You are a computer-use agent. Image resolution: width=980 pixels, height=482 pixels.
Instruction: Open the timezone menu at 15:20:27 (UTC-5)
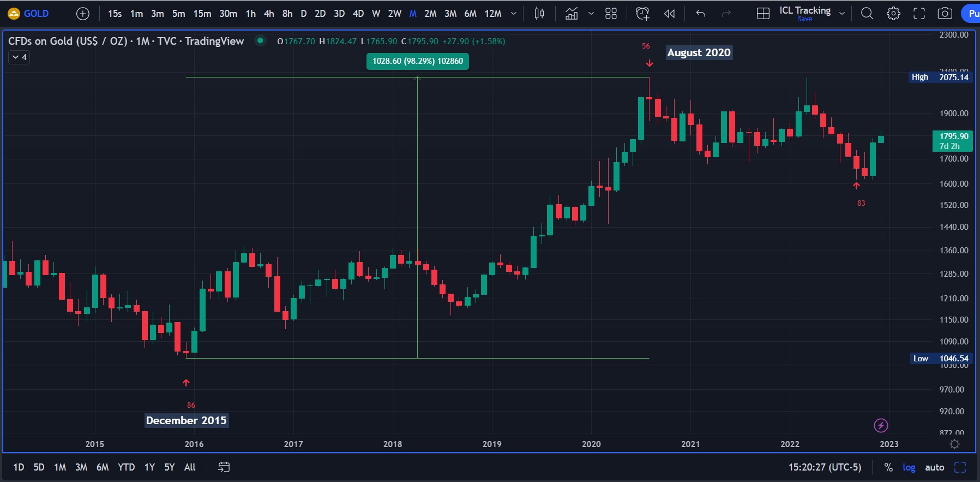coord(825,467)
